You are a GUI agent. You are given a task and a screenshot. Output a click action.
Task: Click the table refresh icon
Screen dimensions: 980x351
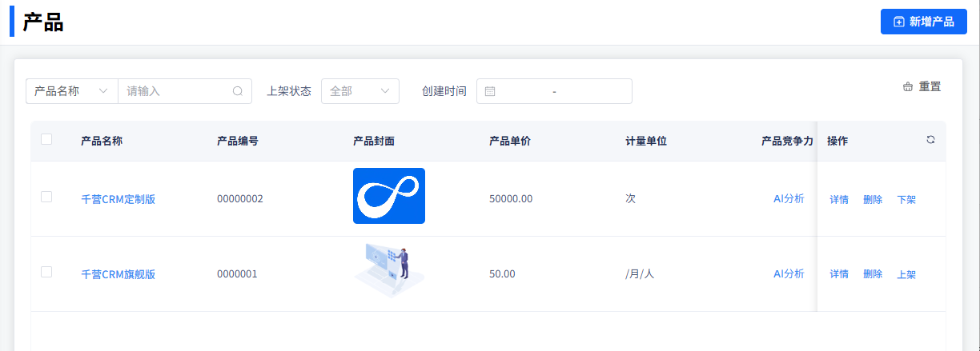(x=930, y=140)
